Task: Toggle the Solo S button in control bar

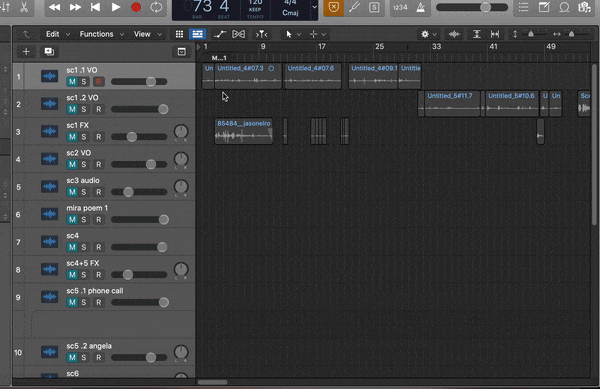Action: [x=374, y=7]
